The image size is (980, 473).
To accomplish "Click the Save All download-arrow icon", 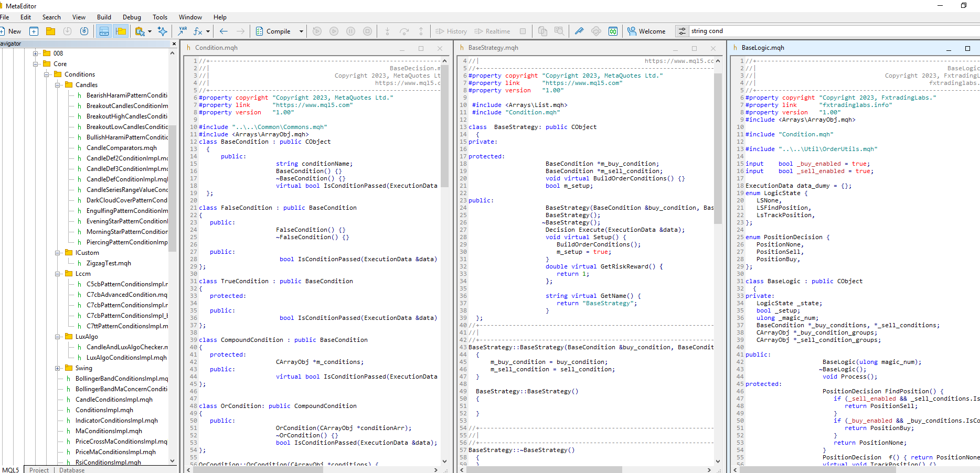I will [x=84, y=31].
